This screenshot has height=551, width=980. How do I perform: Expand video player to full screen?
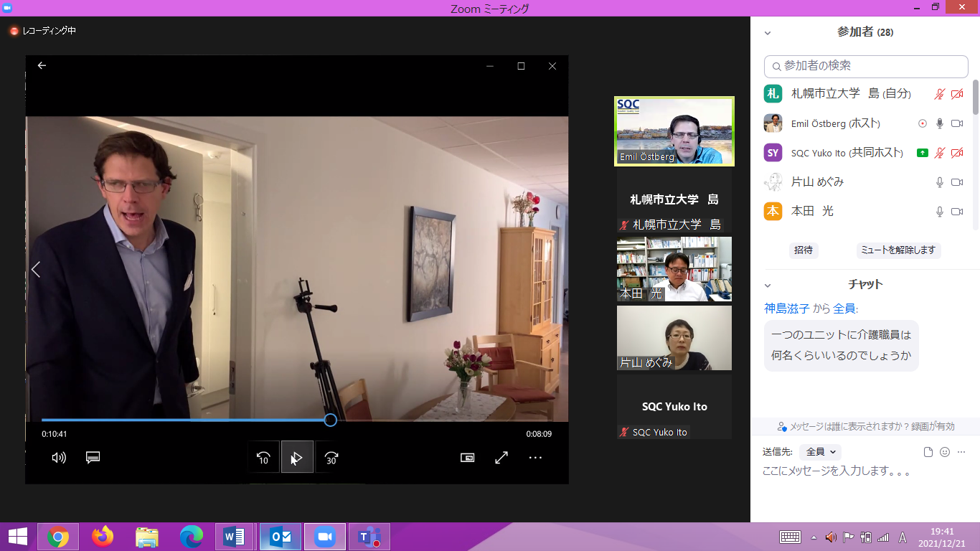pos(501,457)
